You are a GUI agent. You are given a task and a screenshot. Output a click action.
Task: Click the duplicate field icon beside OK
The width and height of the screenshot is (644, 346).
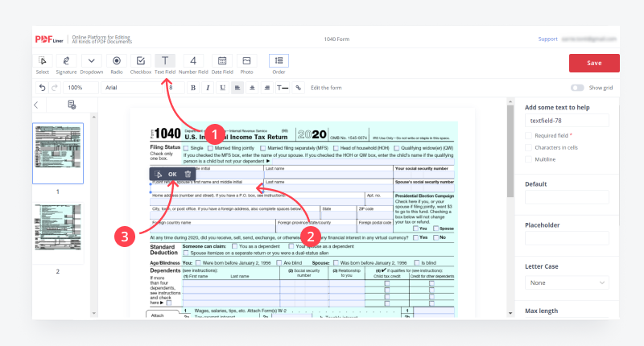(x=158, y=174)
